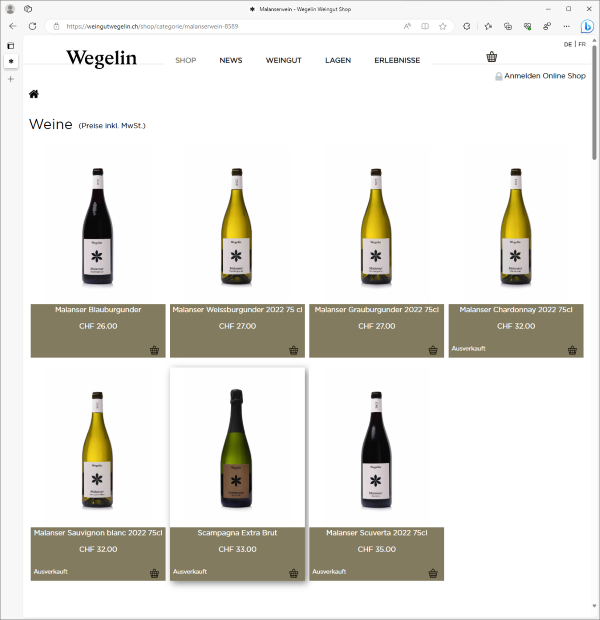Click the browser address bar
This screenshot has width=600, height=620.
231,26
